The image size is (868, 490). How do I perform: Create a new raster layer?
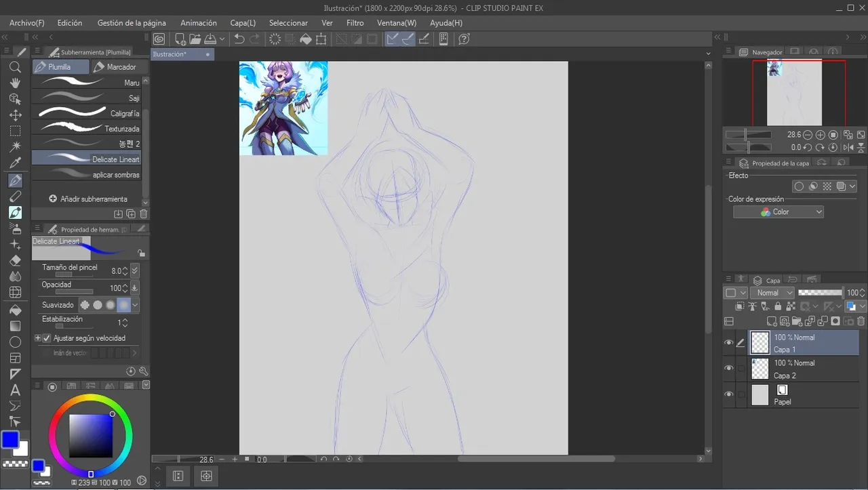click(x=772, y=321)
